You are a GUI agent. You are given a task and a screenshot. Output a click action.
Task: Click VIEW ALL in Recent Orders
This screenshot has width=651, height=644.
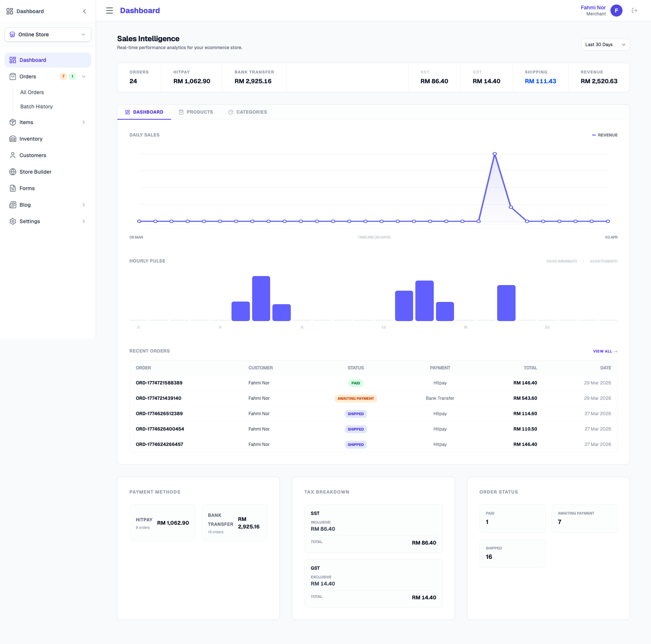[x=605, y=351]
